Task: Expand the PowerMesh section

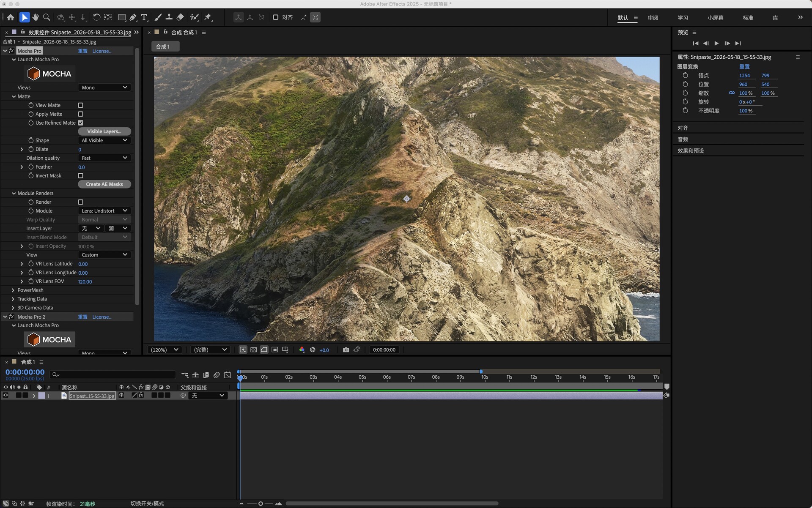Action: click(13, 290)
